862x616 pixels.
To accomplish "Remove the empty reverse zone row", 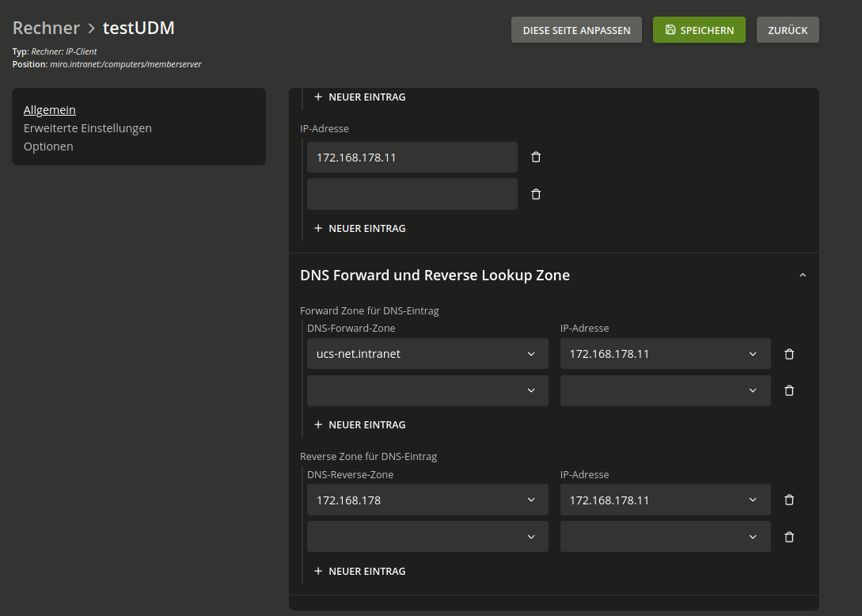I will coord(788,537).
